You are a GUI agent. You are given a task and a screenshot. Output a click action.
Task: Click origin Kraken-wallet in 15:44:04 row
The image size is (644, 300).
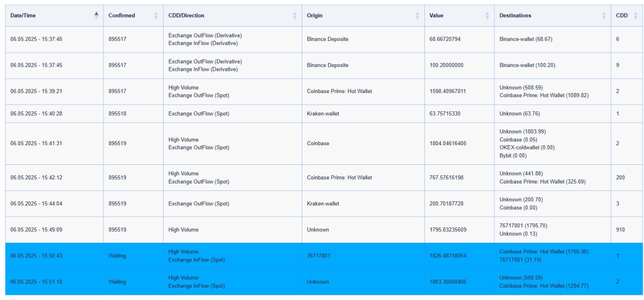[x=323, y=203]
